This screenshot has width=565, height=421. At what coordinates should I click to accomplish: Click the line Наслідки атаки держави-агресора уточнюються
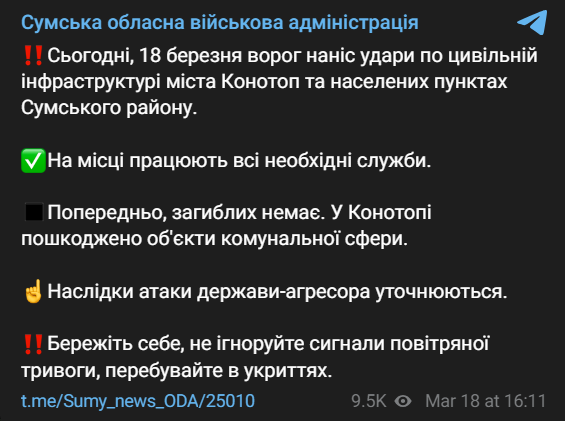277,291
